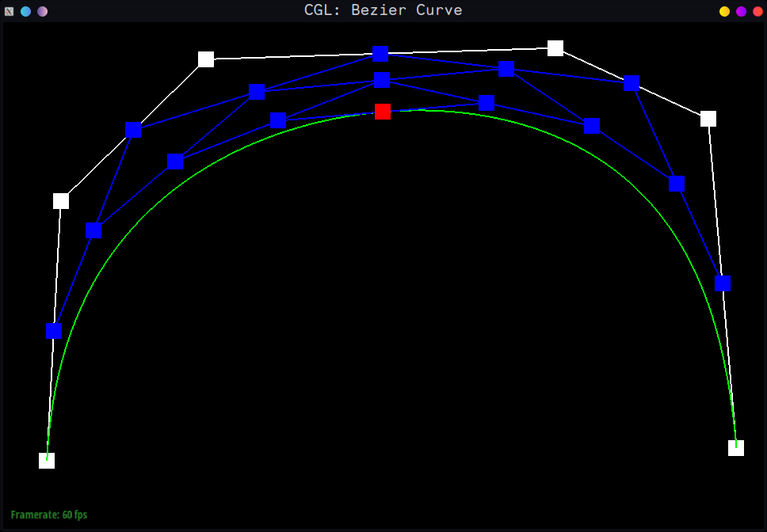
Task: Click the white control point on the right edge
Action: pyautogui.click(x=708, y=119)
